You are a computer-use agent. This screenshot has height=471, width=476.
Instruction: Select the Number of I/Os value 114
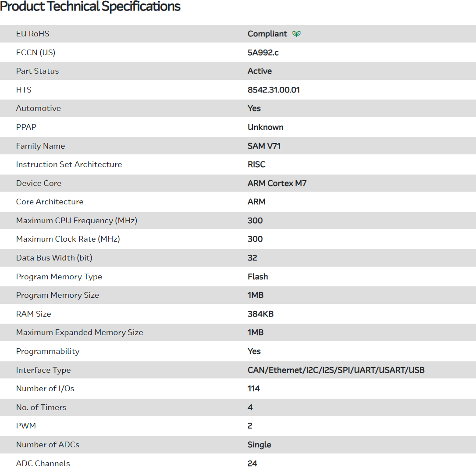click(x=254, y=389)
